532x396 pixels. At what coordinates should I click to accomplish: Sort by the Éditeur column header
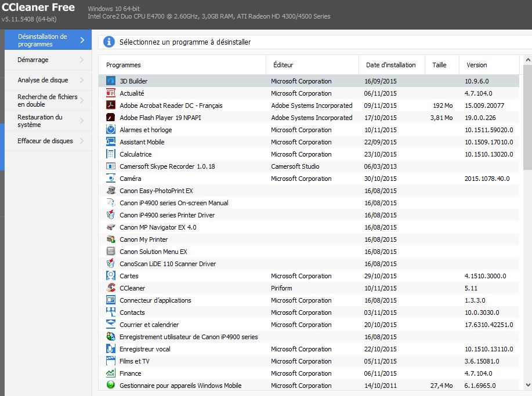point(313,65)
